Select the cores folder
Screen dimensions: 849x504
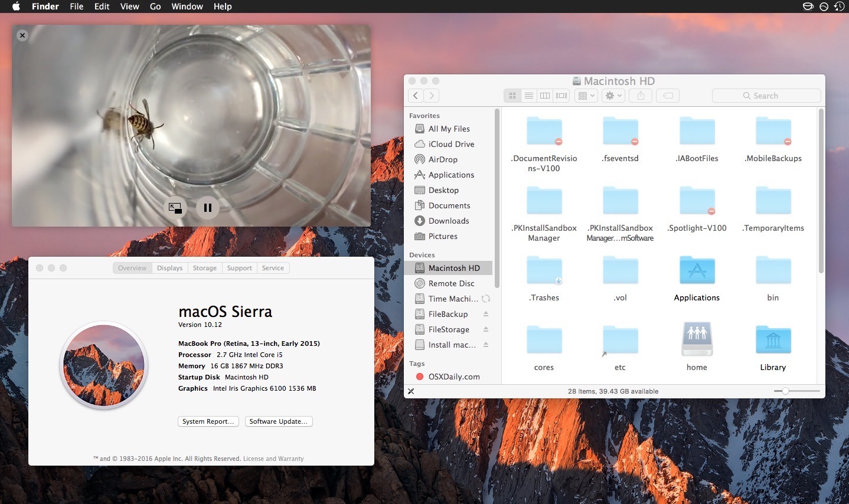pyautogui.click(x=544, y=340)
